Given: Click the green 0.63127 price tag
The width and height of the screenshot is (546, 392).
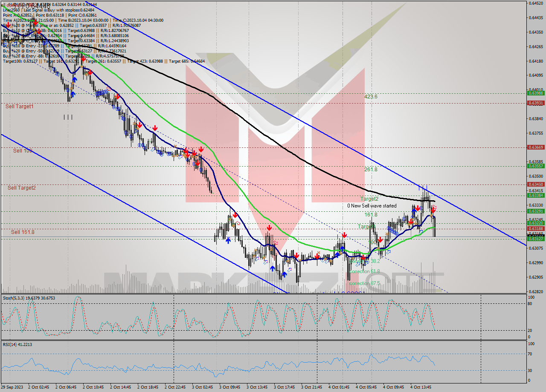Looking at the screenshot, I should (536, 239).
